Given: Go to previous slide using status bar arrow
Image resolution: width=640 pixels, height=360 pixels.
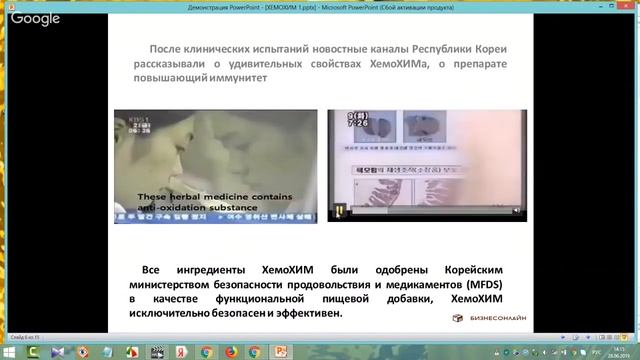Looking at the screenshot, I should tap(563, 338).
